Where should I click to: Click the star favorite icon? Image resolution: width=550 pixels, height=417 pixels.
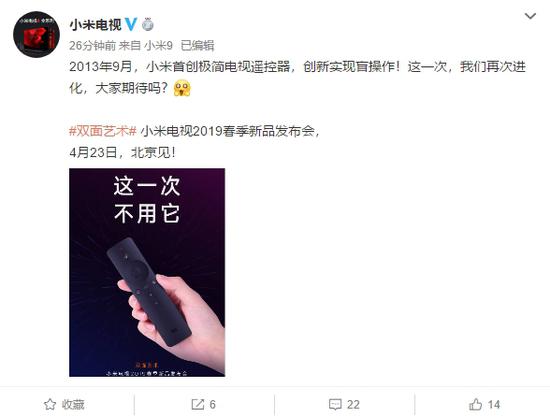coord(50,404)
